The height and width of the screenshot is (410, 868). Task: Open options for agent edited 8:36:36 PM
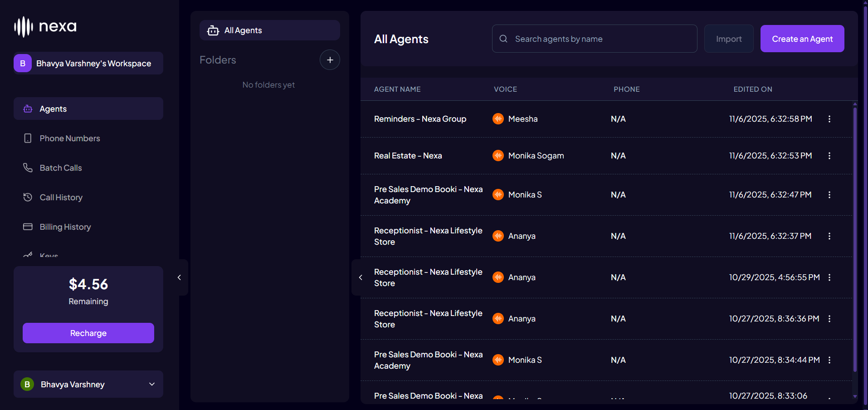pos(829,319)
